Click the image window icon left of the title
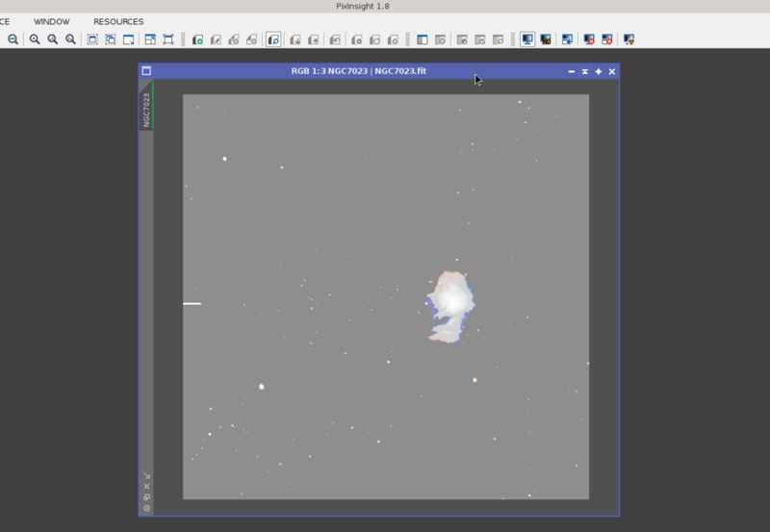This screenshot has height=532, width=770. click(x=146, y=71)
